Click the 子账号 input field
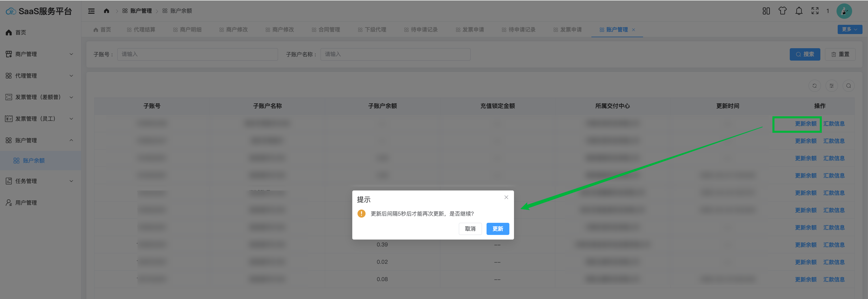The image size is (868, 299). [x=198, y=55]
